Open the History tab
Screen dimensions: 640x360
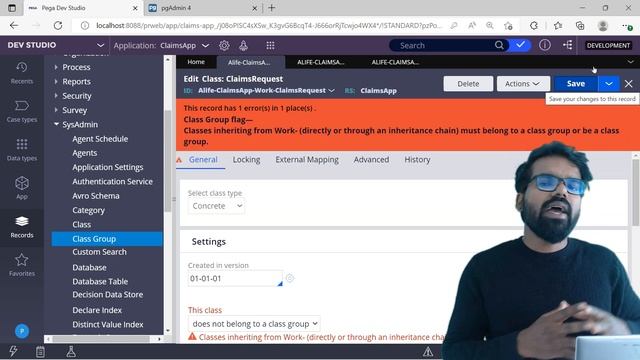click(x=417, y=160)
